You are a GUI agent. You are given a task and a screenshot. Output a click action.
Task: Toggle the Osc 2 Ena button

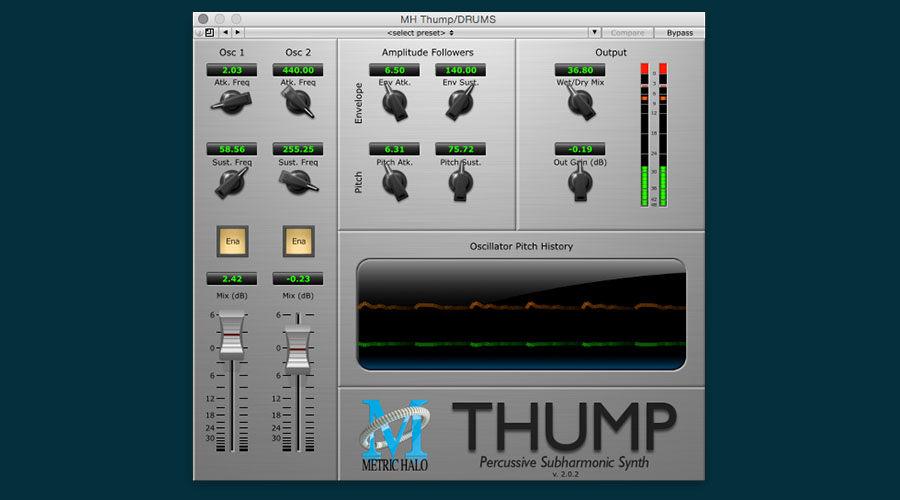tap(298, 241)
